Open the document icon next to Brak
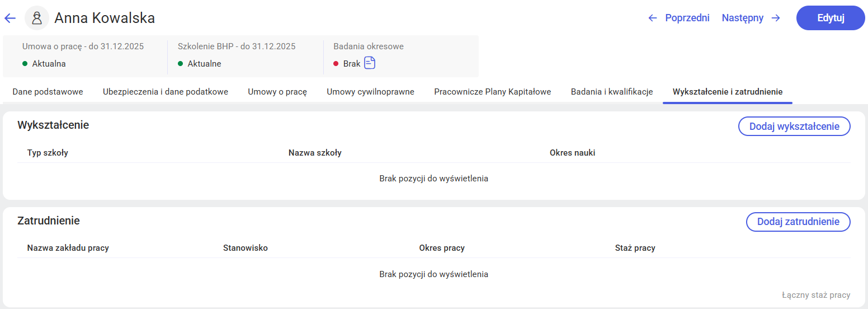Image resolution: width=868 pixels, height=309 pixels. (370, 63)
